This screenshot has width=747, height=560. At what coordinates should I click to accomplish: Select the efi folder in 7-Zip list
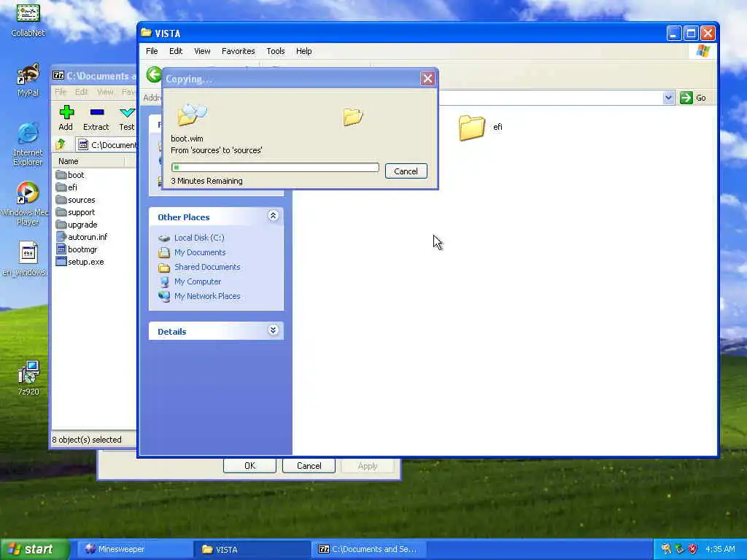[66, 187]
